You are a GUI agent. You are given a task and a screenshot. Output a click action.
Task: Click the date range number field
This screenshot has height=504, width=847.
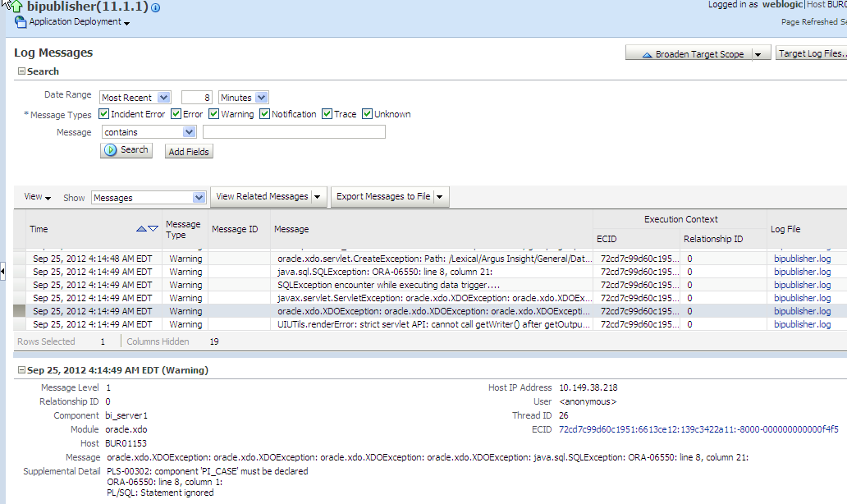click(197, 98)
